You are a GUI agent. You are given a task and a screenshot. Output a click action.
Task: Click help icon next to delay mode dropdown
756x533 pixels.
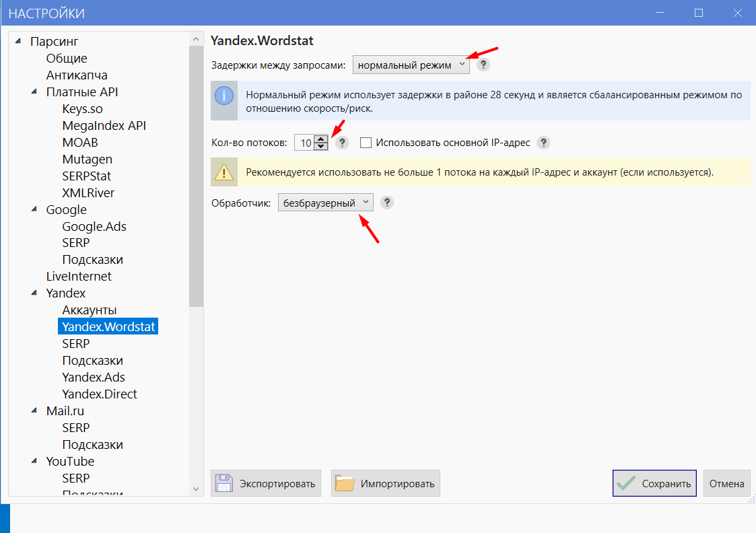[483, 65]
